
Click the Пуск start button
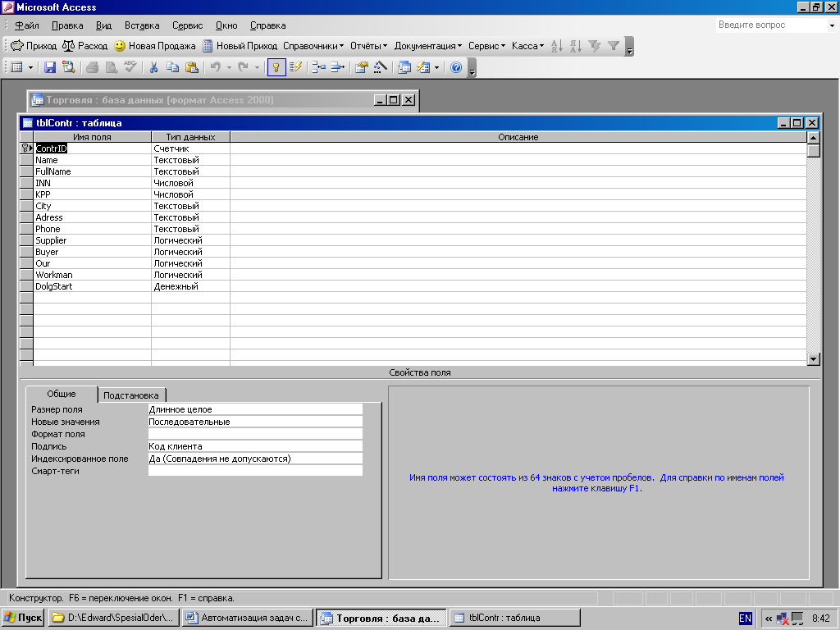click(23, 618)
